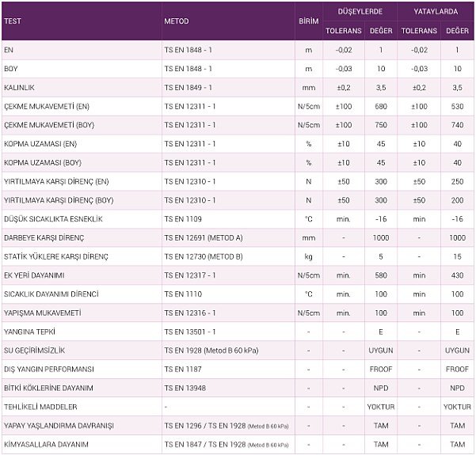The width and height of the screenshot is (476, 455).
Task: Click the TS EN 12730 (METOD B) cell
Action: 204,257
